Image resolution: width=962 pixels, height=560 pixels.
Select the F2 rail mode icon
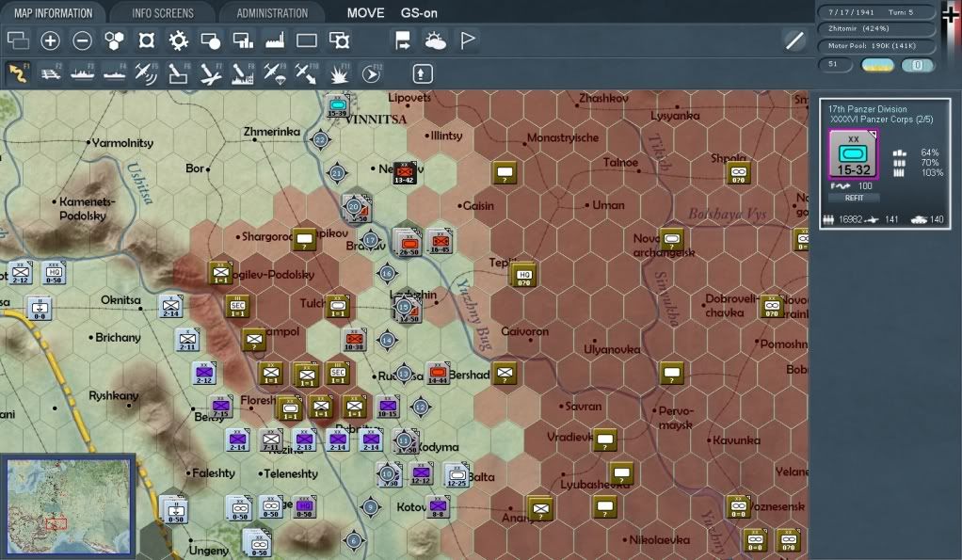pos(50,74)
